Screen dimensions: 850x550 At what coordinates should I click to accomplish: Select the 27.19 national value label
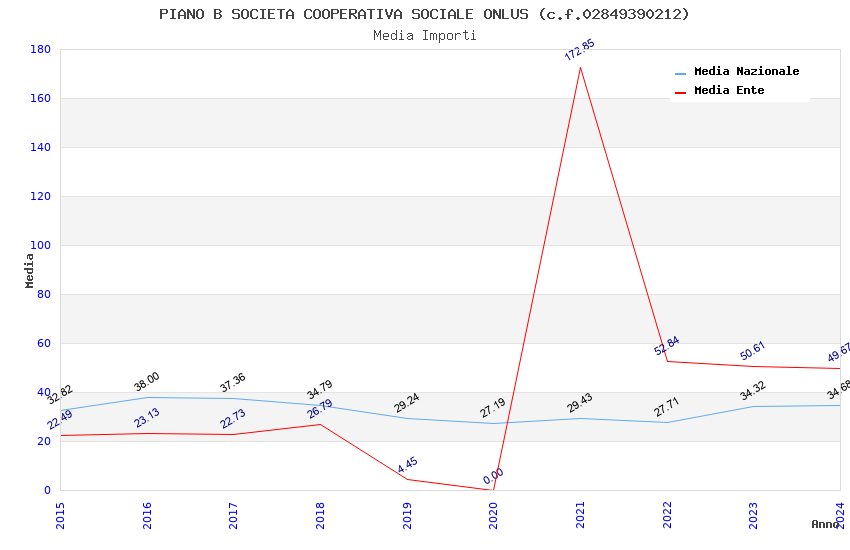493,408
